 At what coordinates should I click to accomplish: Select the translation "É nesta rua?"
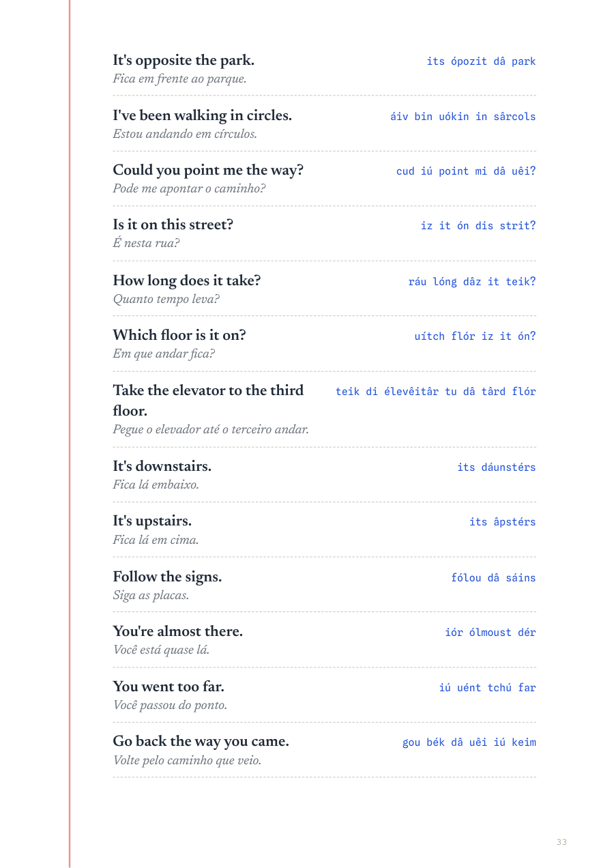pos(146,244)
